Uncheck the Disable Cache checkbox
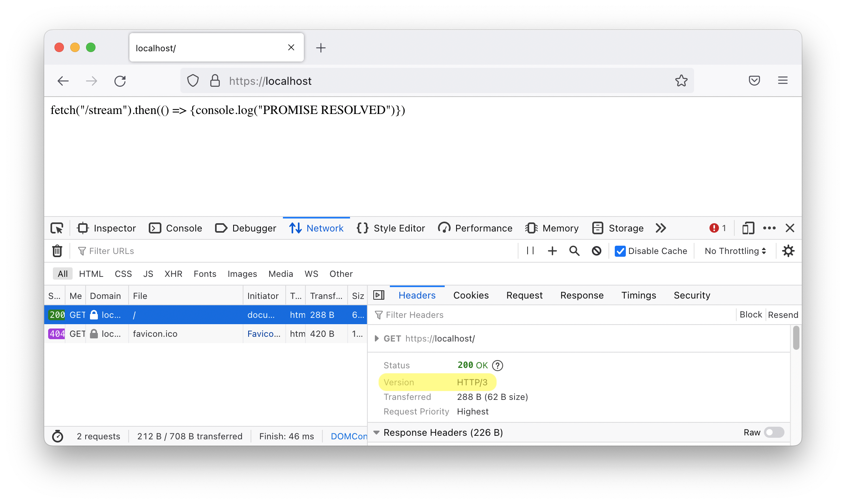 620,251
